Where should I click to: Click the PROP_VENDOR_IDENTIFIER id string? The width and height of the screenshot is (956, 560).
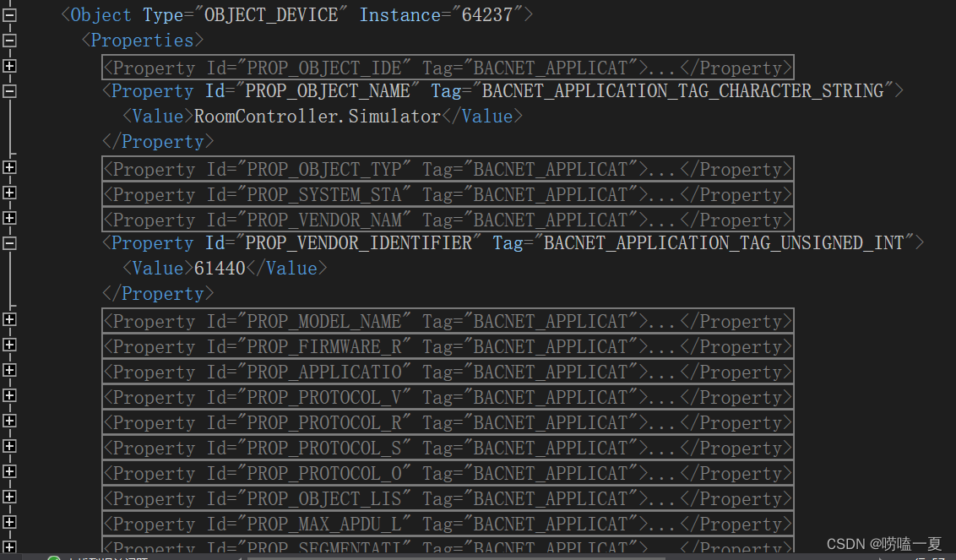358,242
